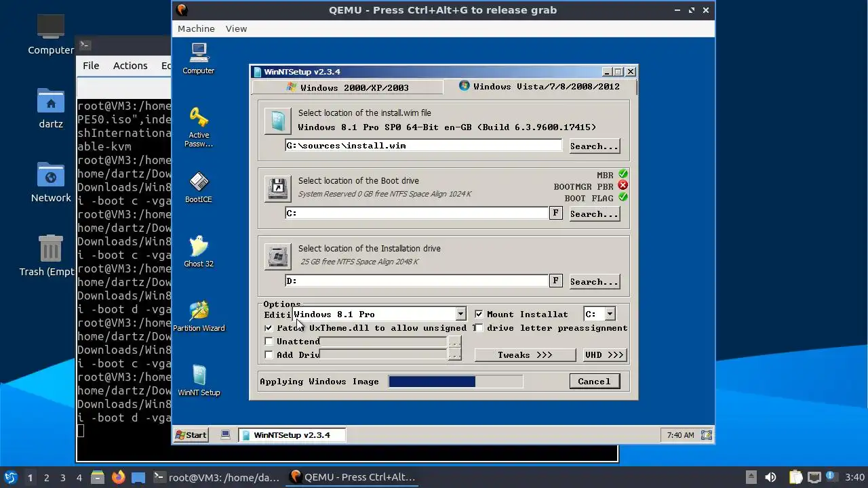Click the MBR green check icon
The height and width of the screenshot is (488, 868).
tap(623, 174)
